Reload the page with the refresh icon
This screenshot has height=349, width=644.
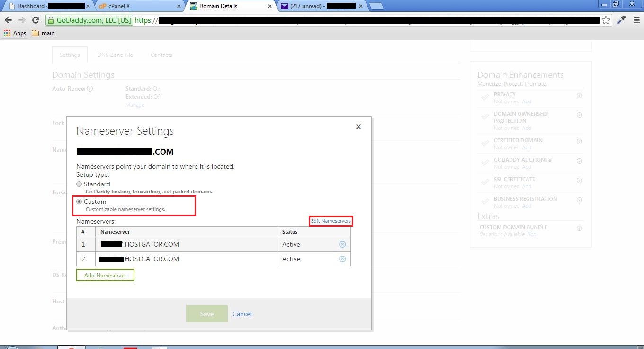36,20
